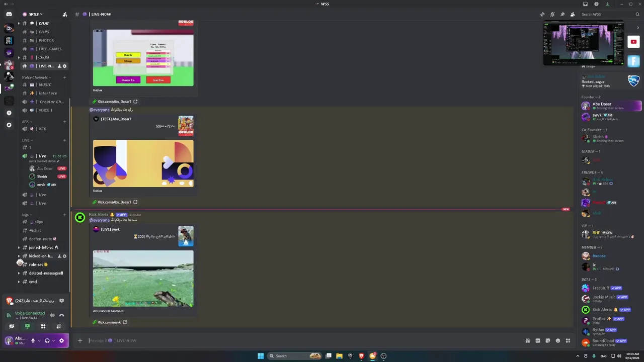Open threads icon in channel header
644x362 pixels.
[542, 14]
